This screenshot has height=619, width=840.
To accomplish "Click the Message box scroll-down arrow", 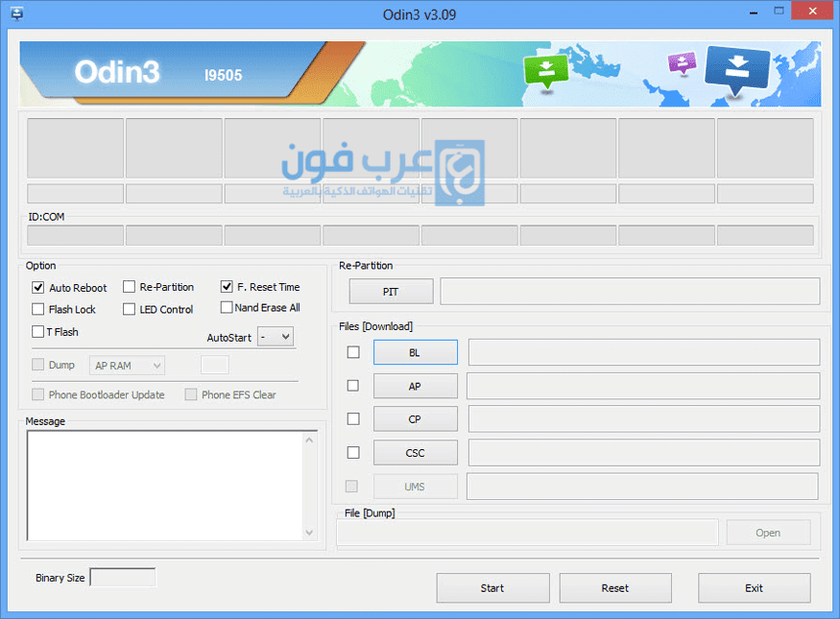I will click(x=309, y=533).
